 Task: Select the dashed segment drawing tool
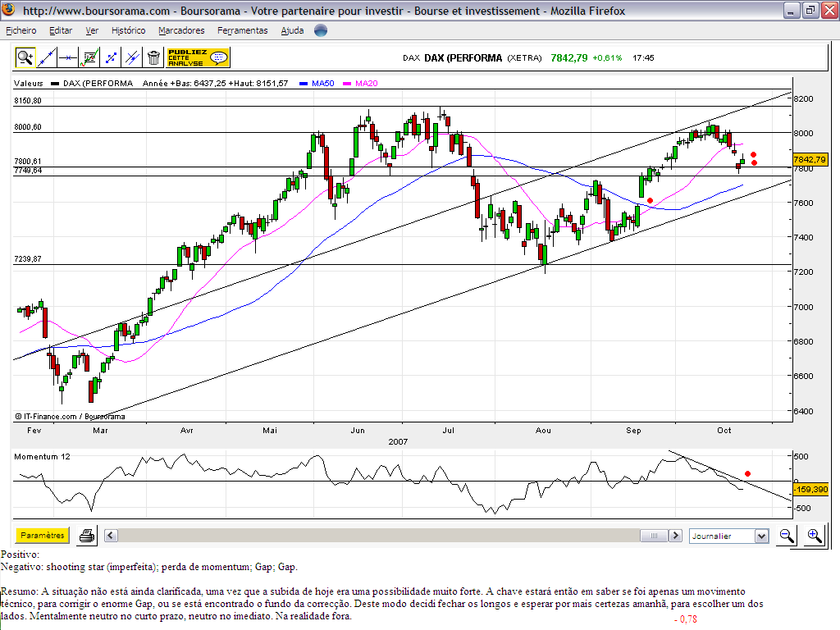point(111,57)
